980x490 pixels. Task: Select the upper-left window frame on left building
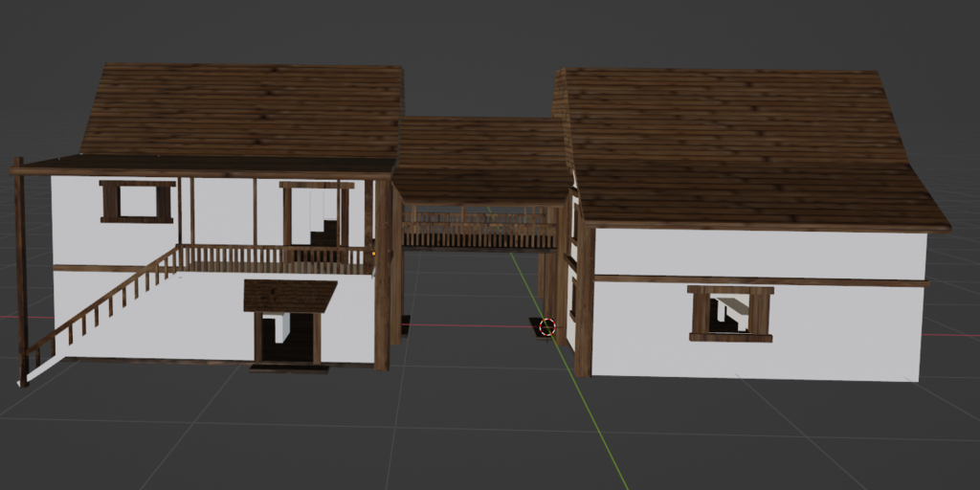(x=138, y=201)
